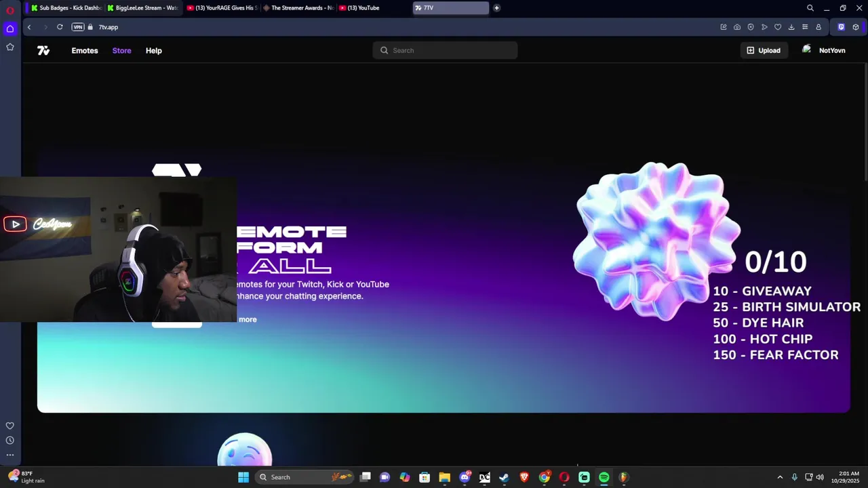
Task: Open the Copilot taskbar icon
Action: point(405,477)
